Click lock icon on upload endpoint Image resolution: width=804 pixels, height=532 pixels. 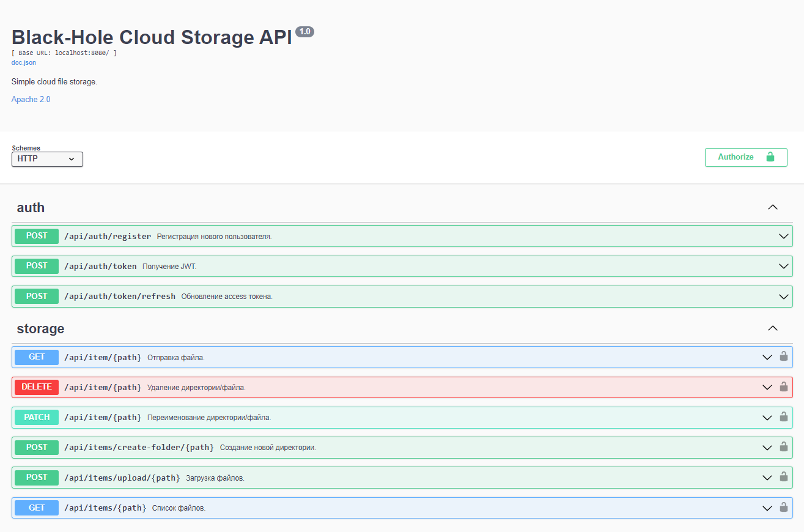tap(783, 477)
